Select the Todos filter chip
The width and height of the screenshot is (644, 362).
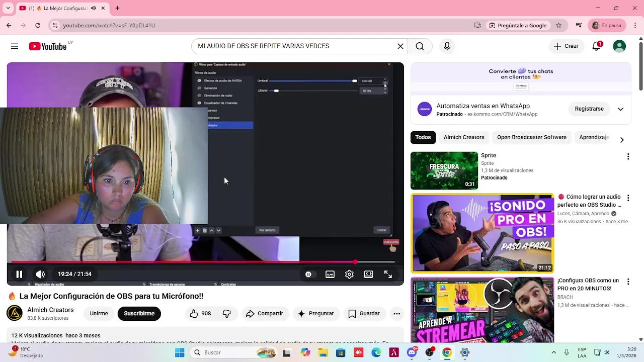pos(423,137)
